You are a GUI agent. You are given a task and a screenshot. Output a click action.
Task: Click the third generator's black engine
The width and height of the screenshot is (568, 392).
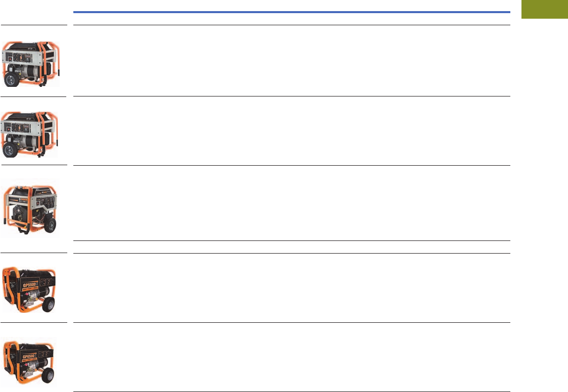click(20, 215)
